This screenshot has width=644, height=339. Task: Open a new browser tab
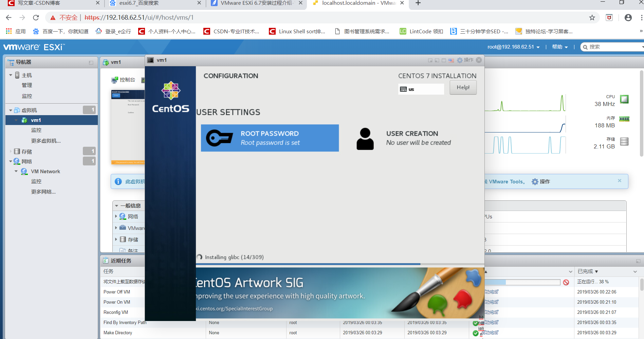(418, 3)
